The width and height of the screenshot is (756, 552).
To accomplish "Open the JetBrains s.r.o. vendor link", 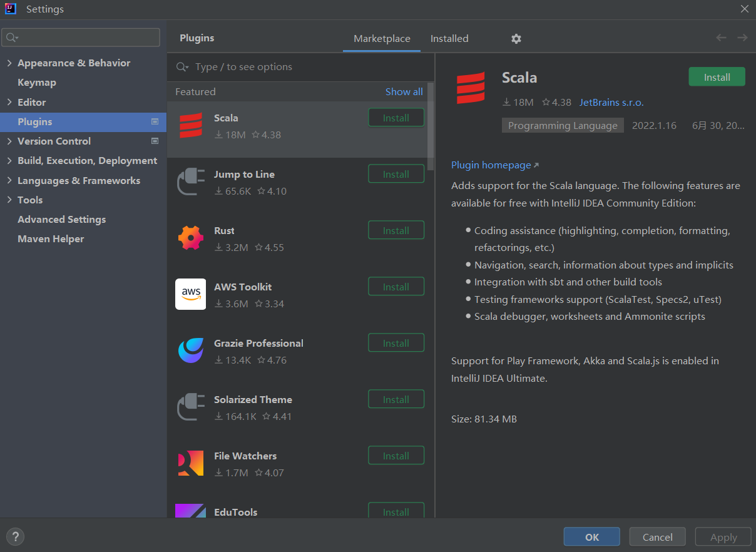I will point(611,102).
